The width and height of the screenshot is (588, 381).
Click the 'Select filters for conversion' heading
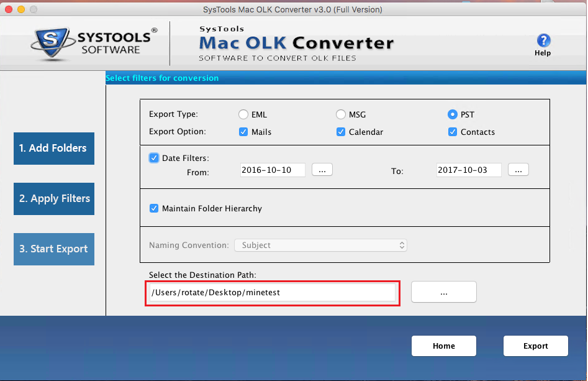coord(162,78)
